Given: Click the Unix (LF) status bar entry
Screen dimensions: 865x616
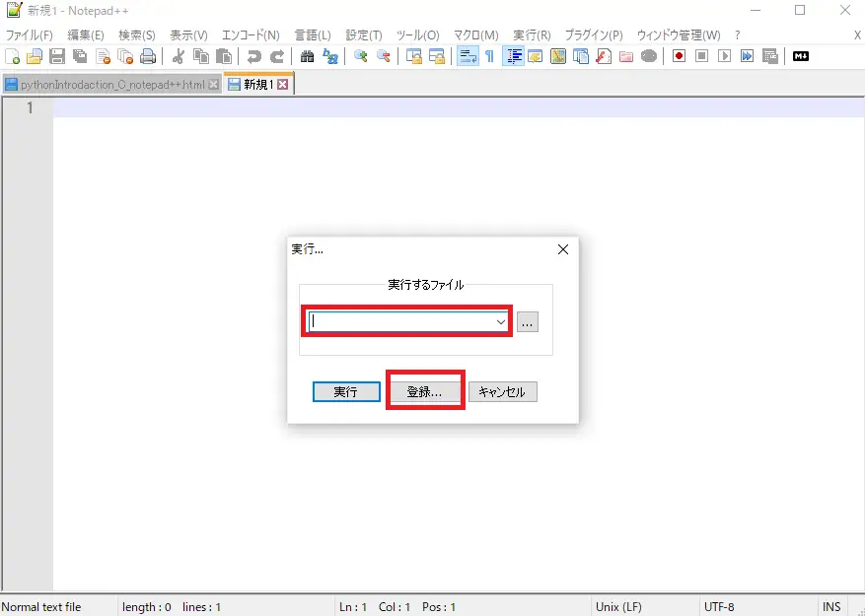Looking at the screenshot, I should pyautogui.click(x=618, y=606).
